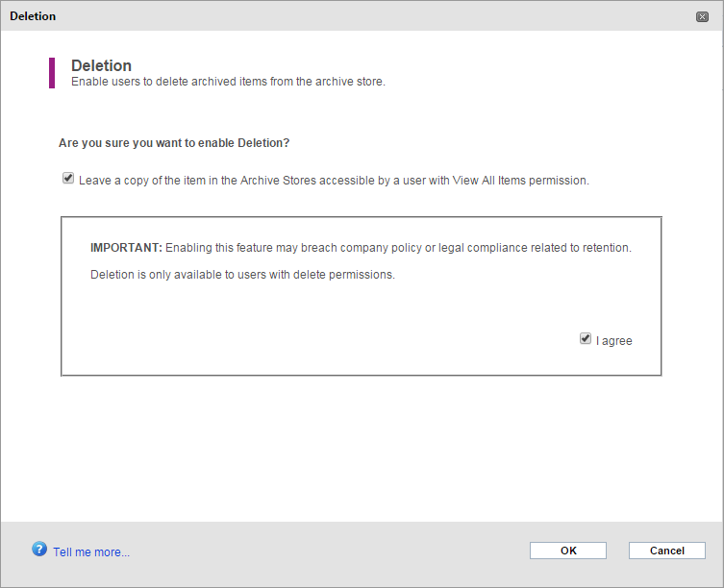Click the 'Deletion is only available' notice line

click(x=242, y=275)
